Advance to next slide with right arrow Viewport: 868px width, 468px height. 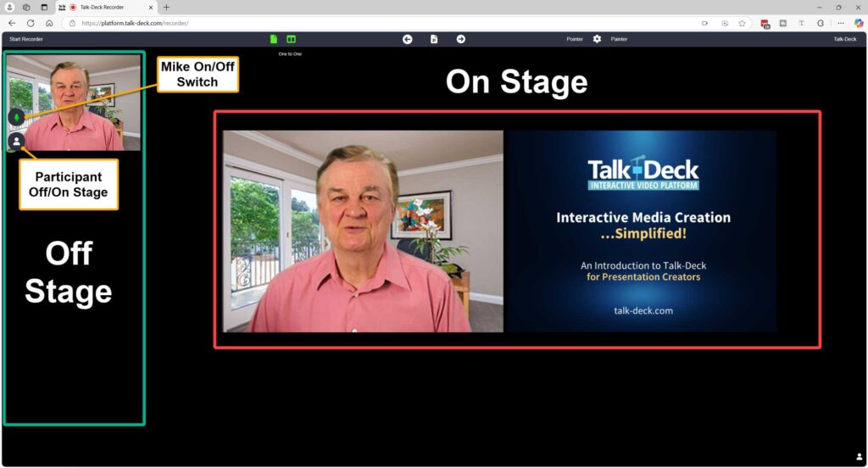460,39
